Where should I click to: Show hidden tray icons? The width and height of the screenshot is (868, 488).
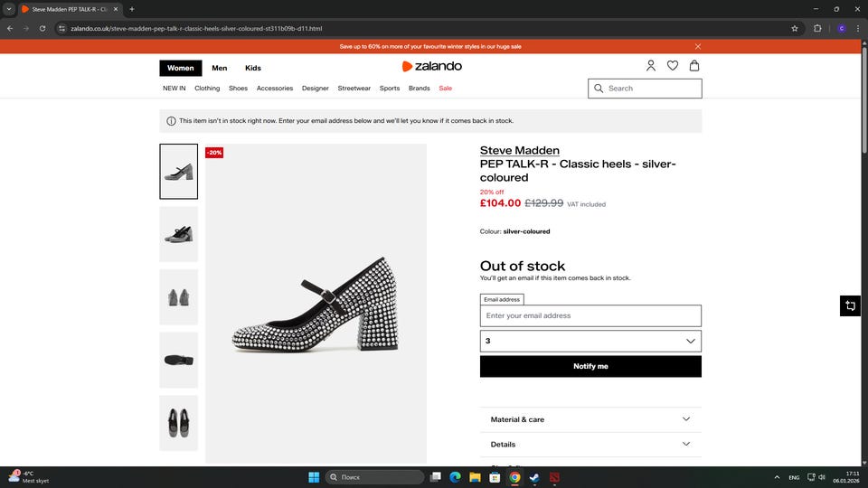click(777, 477)
